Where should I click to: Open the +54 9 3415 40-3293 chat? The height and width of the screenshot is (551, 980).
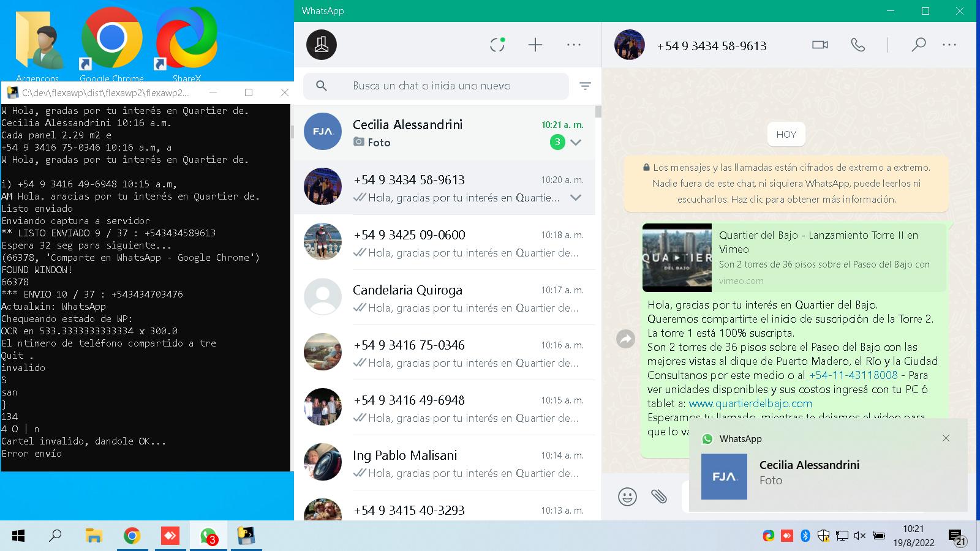click(445, 506)
